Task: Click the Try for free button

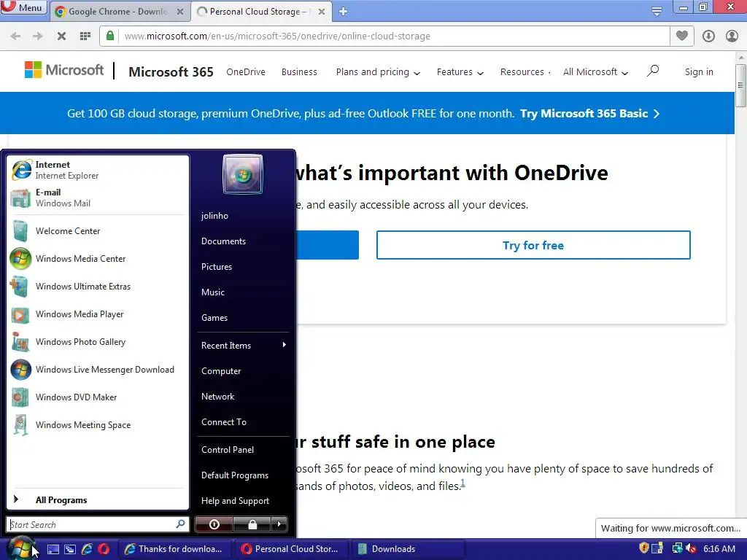Action: pyautogui.click(x=533, y=245)
